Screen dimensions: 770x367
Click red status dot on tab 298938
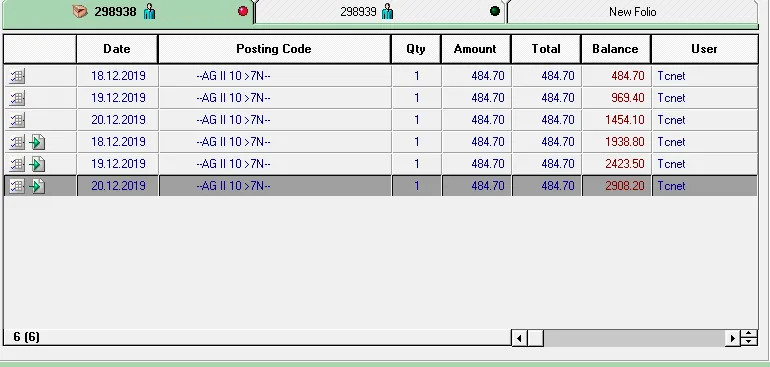[243, 11]
